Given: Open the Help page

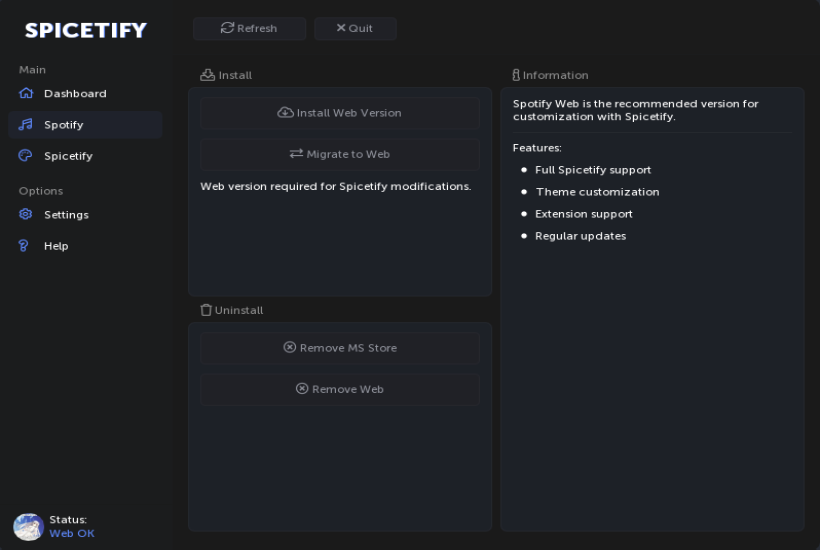Looking at the screenshot, I should pyautogui.click(x=85, y=246).
